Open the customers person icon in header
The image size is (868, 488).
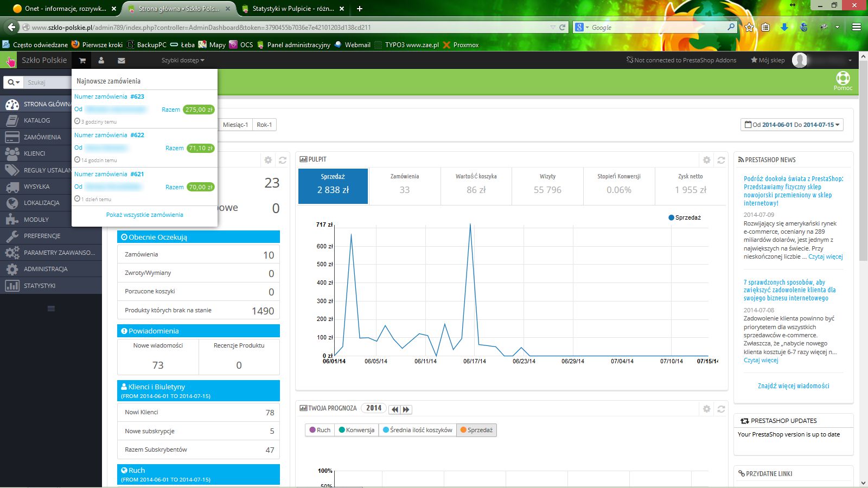pos(101,61)
